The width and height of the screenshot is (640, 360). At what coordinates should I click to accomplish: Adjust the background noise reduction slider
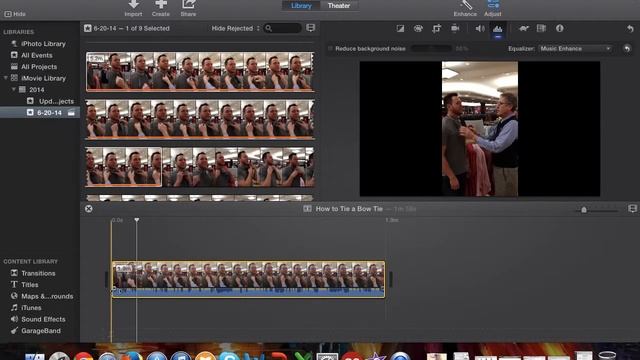pos(431,49)
